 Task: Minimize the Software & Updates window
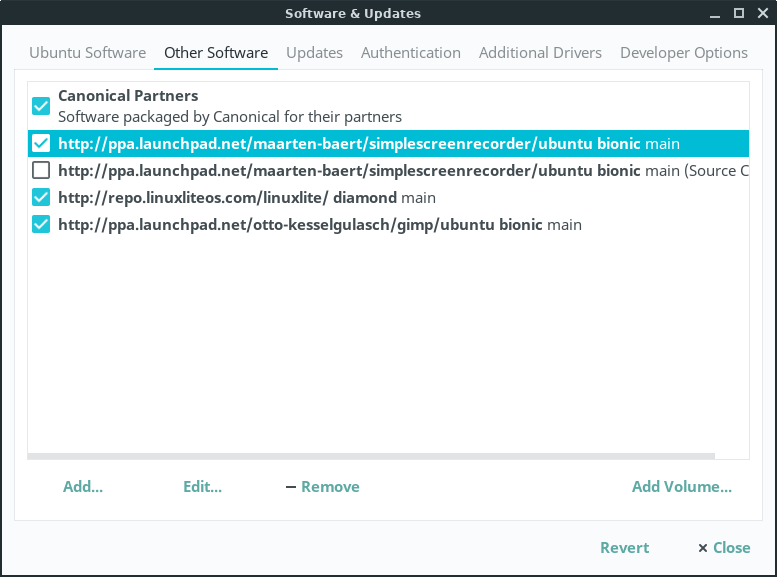pos(714,13)
